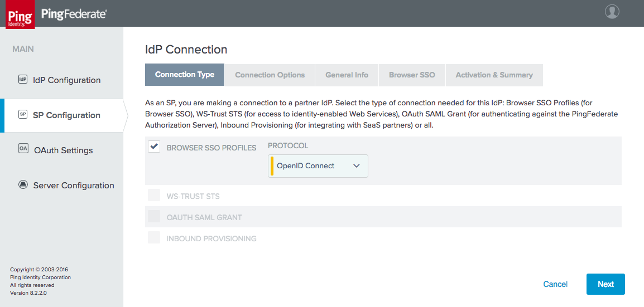
Task: Click the SP icon in sidebar
Action: [23, 115]
